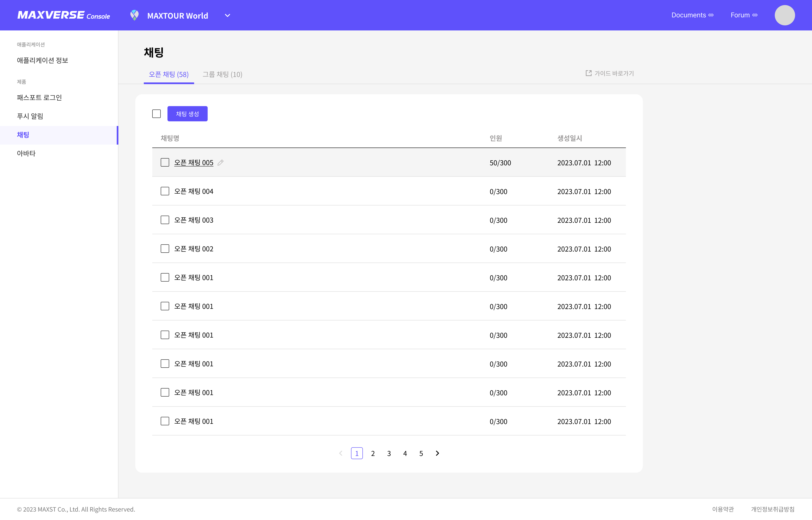Click the MAXVERSE Console logo
Screen dimensions: 812x520
coord(63,15)
